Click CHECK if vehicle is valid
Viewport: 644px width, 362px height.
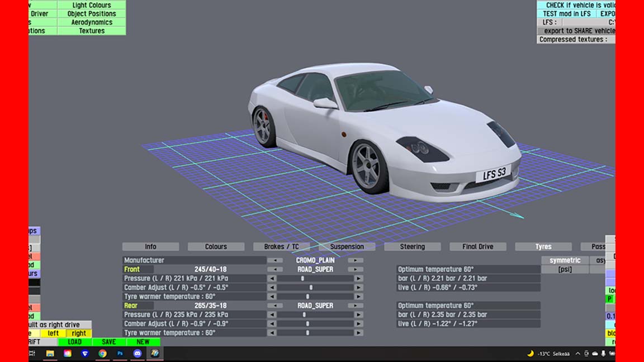(x=576, y=5)
